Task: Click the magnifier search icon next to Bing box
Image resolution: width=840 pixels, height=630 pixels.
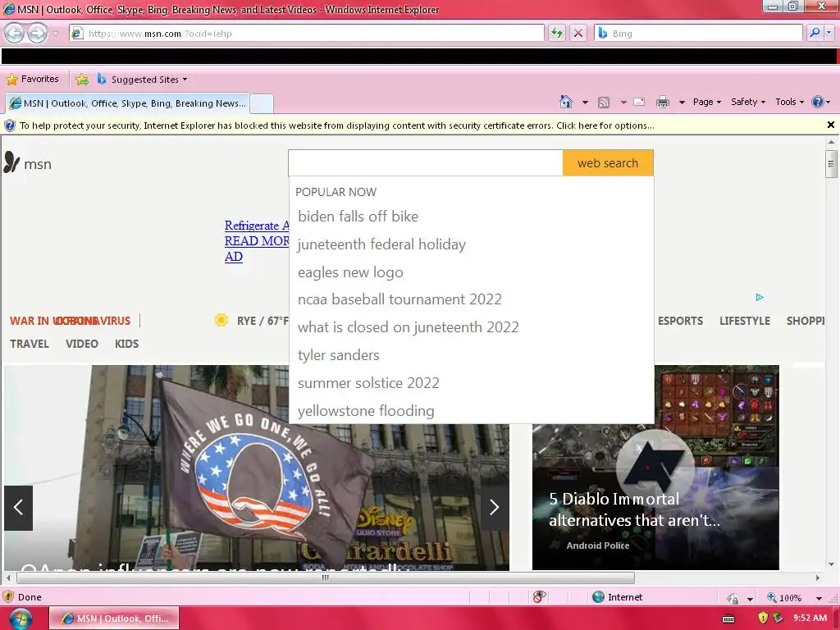Action: pos(815,33)
